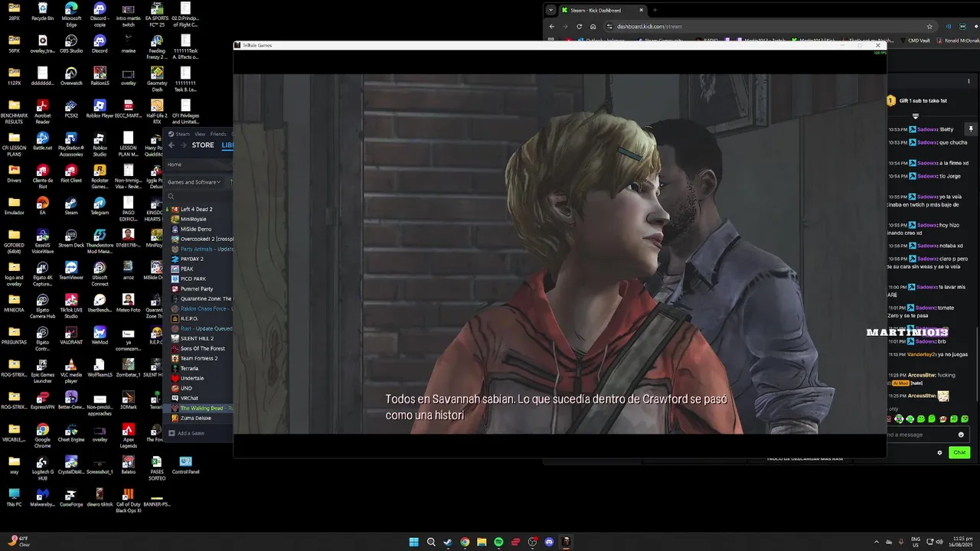
Task: Open Discord from the taskbar
Action: coord(549,542)
